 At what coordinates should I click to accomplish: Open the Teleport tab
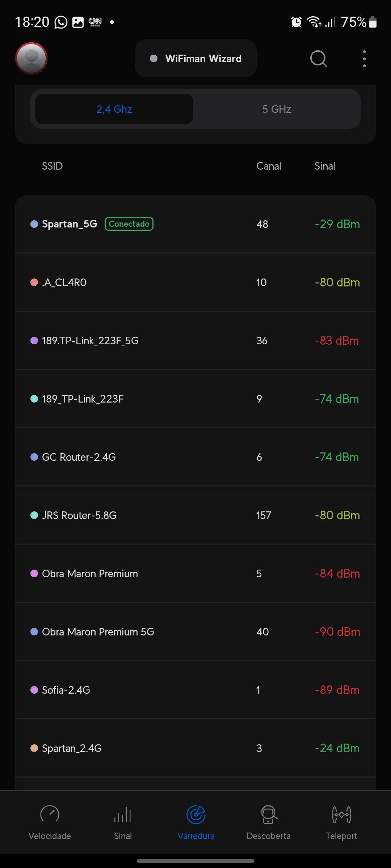tap(341, 822)
